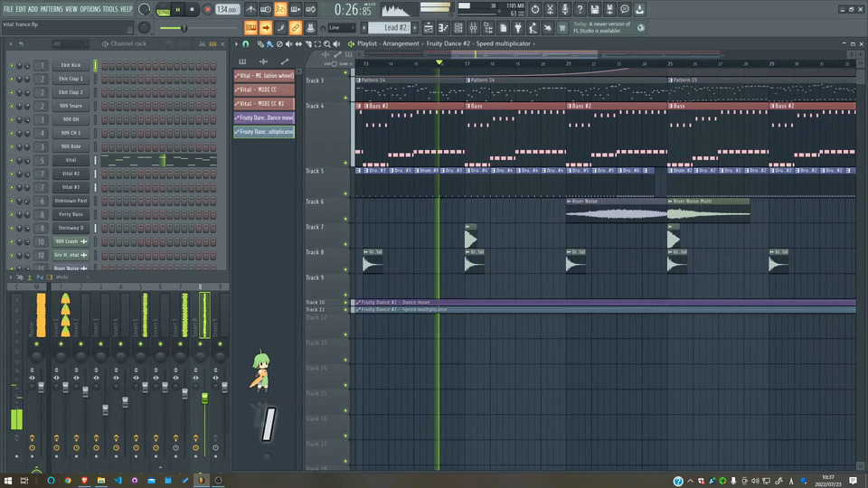Open the help question mark icon

(x=580, y=9)
